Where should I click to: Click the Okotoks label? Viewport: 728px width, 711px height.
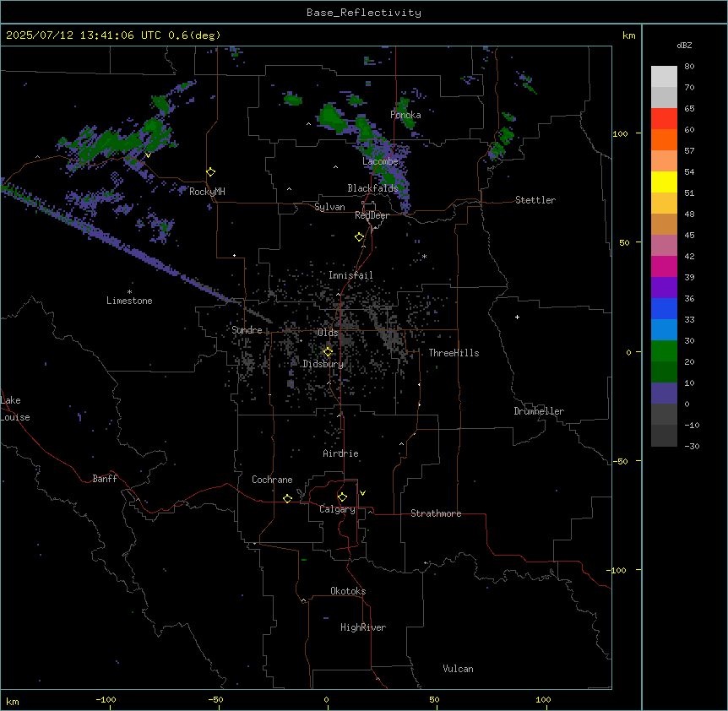pos(348,591)
